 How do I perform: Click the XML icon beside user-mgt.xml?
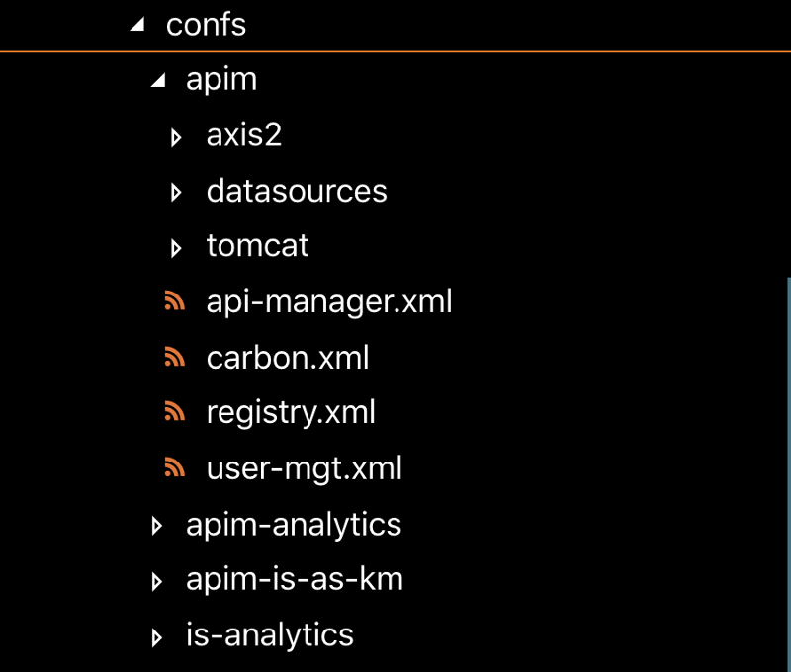click(175, 469)
